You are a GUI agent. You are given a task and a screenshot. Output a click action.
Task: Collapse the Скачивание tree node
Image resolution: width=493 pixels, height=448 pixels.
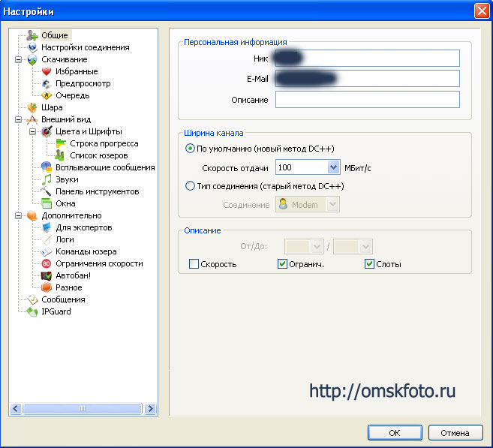tap(18, 59)
